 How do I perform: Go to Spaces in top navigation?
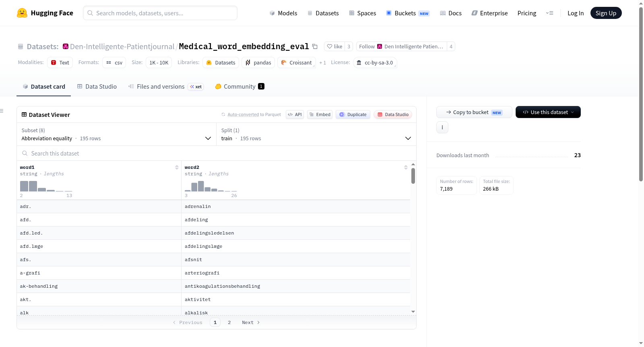pyautogui.click(x=363, y=13)
